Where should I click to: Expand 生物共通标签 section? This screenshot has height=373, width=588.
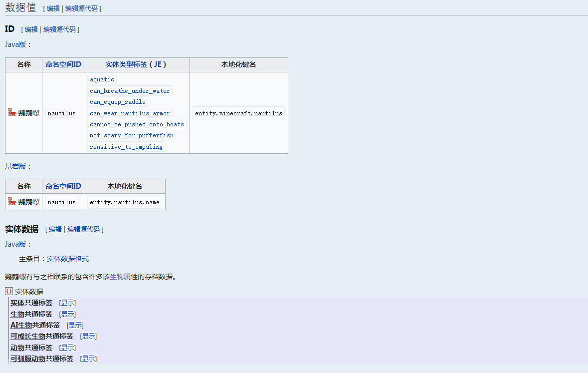tap(67, 314)
